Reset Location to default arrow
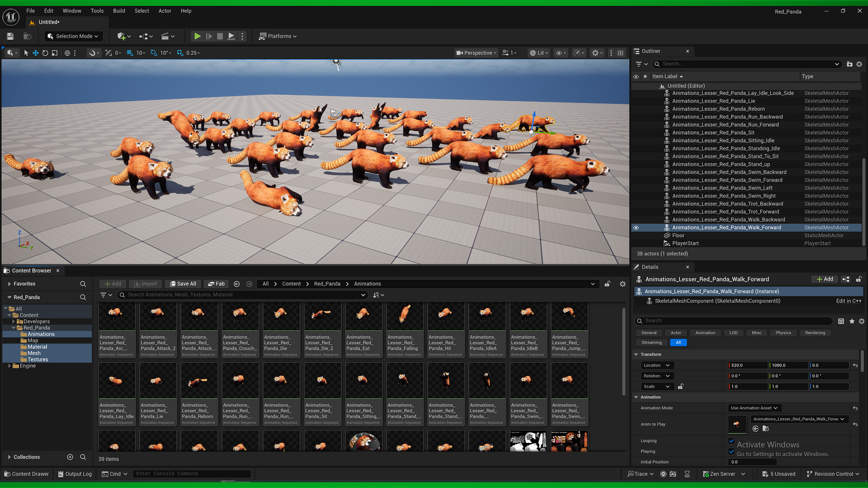Image resolution: width=868 pixels, height=488 pixels. click(855, 365)
